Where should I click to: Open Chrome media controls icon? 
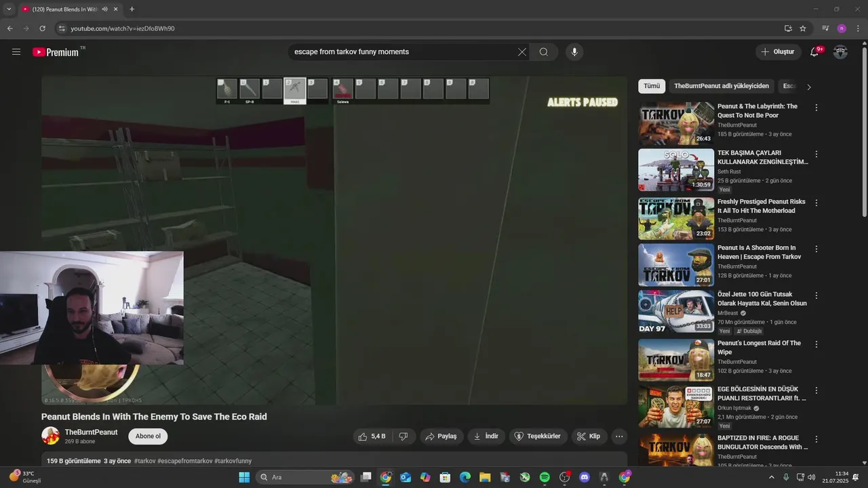[825, 28]
